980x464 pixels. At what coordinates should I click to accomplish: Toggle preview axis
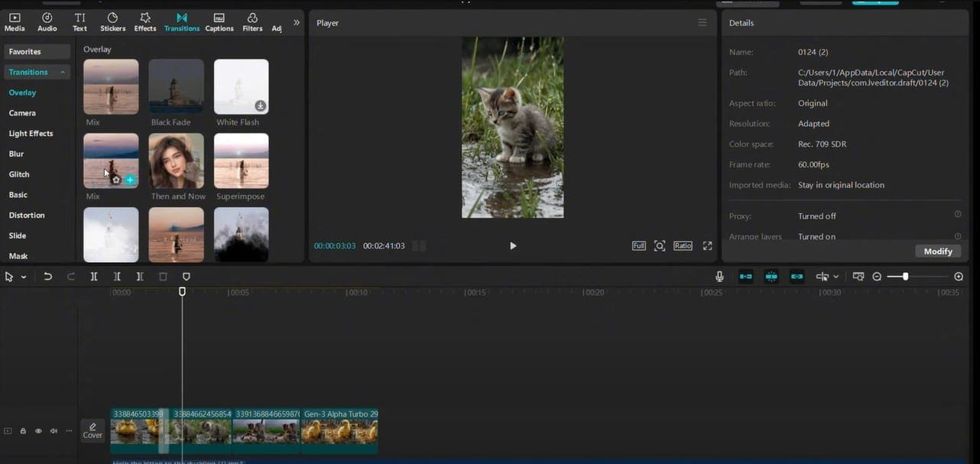[823, 277]
